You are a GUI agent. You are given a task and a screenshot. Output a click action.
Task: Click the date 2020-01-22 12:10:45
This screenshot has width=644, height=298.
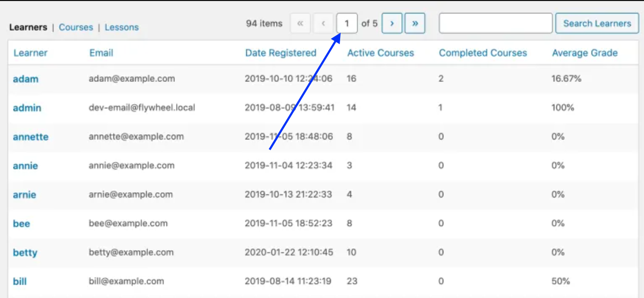pyautogui.click(x=288, y=252)
